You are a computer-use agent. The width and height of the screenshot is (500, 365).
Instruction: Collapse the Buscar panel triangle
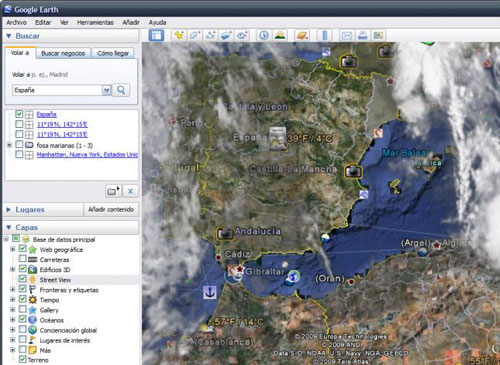9,36
